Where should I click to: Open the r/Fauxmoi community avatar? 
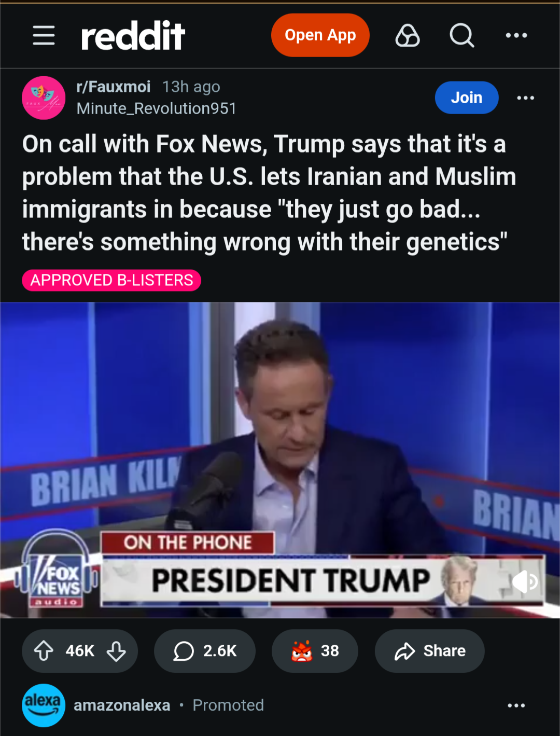click(44, 98)
